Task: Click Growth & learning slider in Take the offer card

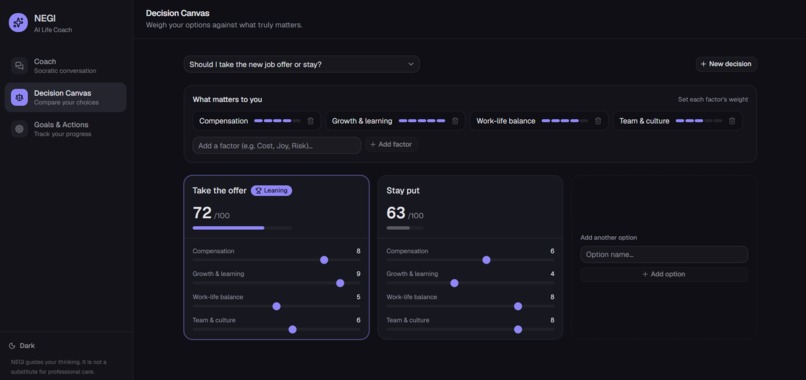Action: pyautogui.click(x=277, y=283)
